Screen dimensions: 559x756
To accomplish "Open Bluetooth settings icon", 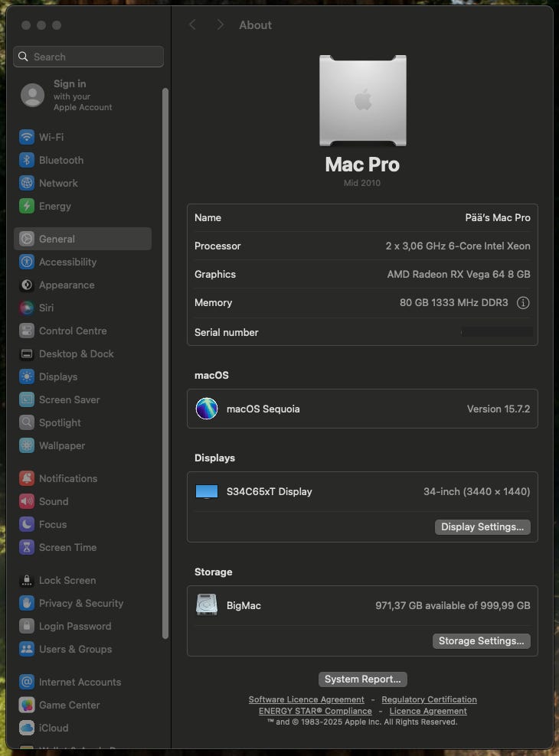I will click(27, 160).
